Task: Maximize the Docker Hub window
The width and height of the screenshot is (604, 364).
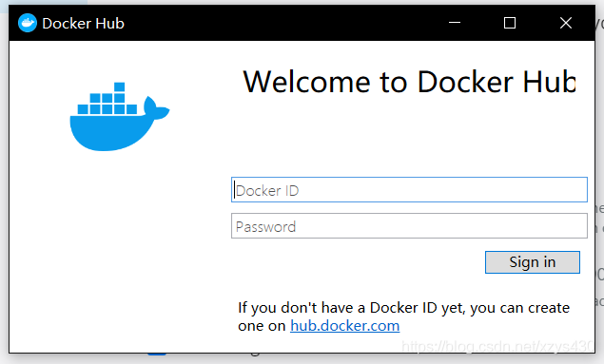Action: (510, 23)
